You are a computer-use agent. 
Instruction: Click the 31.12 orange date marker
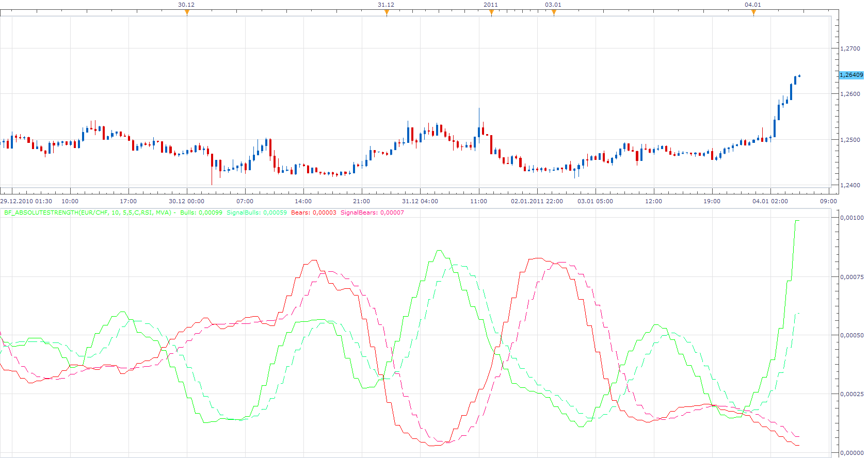click(x=387, y=12)
